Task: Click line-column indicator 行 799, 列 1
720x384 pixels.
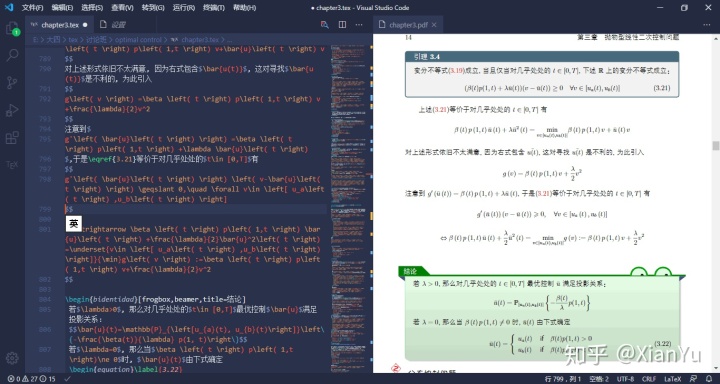Action: 562,379
